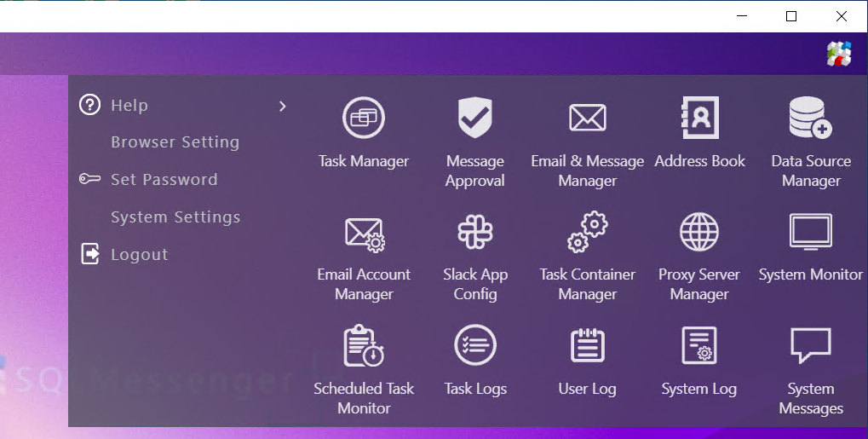Open the System Monitor screen icon
Screen dimensions: 868x439
click(810, 232)
